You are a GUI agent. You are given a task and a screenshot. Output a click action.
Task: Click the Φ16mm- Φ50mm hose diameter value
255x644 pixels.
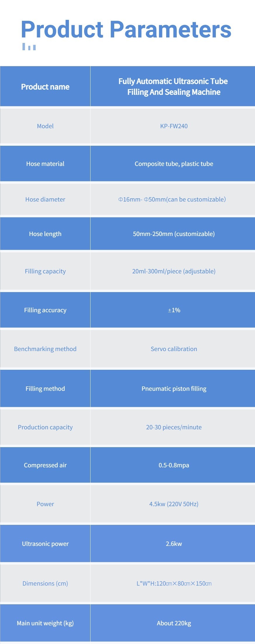click(172, 199)
